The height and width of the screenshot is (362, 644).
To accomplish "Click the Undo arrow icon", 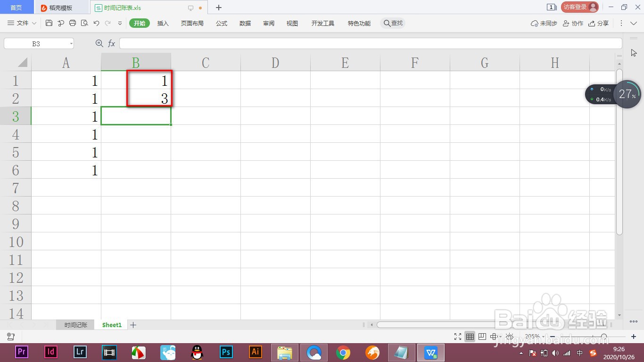I will pyautogui.click(x=96, y=23).
